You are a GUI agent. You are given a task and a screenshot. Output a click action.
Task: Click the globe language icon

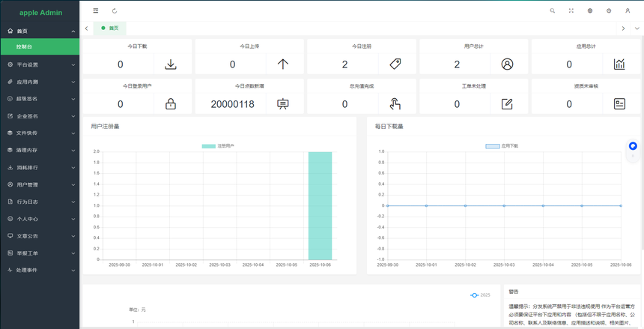590,11
